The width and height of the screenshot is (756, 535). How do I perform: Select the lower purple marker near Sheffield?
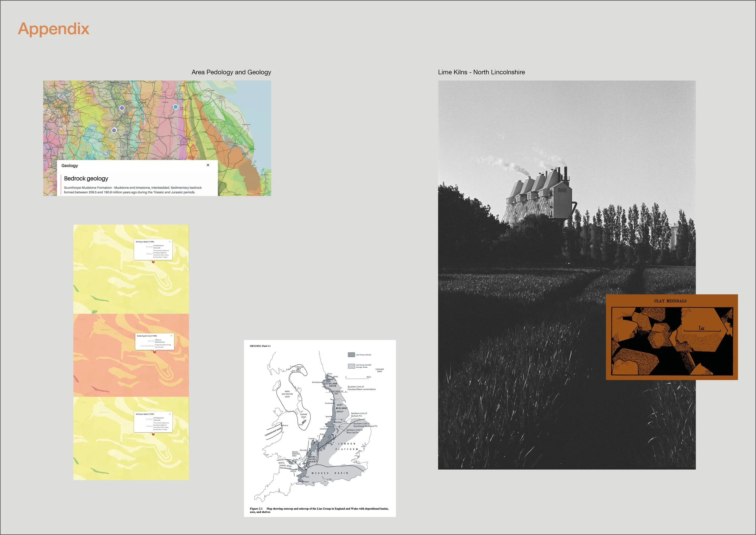coord(114,130)
